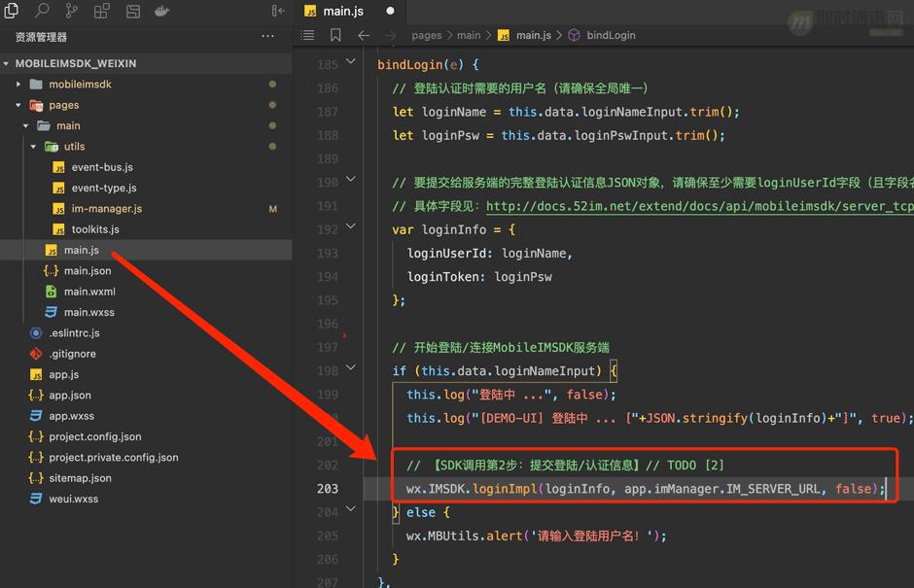The width and height of the screenshot is (914, 588).
Task: Open the Source Control branch icon
Action: click(72, 12)
